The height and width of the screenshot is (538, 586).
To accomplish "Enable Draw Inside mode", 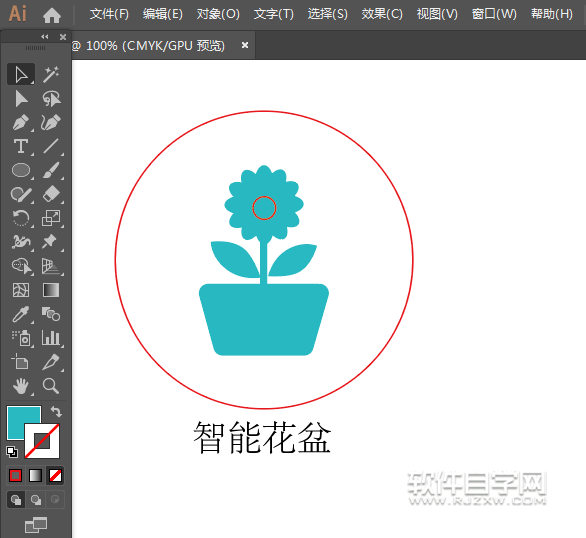I will click(x=55, y=500).
